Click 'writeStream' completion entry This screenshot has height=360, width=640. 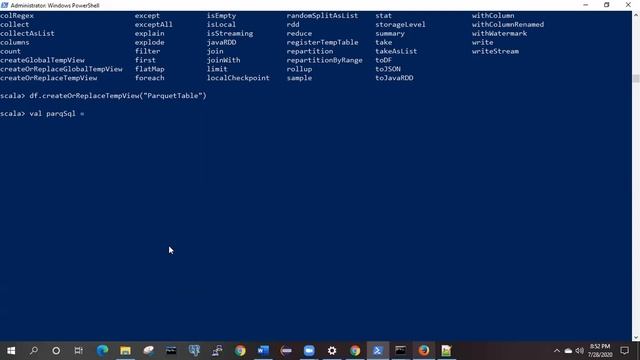pyautogui.click(x=496, y=51)
